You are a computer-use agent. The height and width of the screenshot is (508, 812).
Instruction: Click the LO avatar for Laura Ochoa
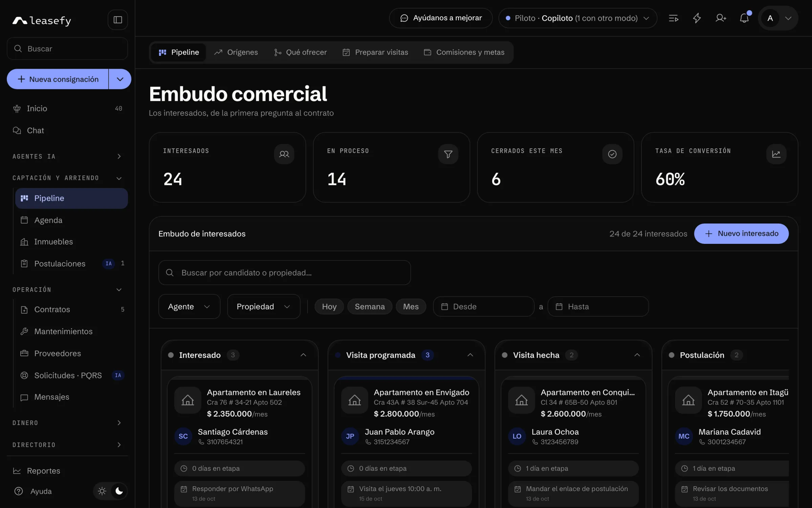[x=517, y=436]
